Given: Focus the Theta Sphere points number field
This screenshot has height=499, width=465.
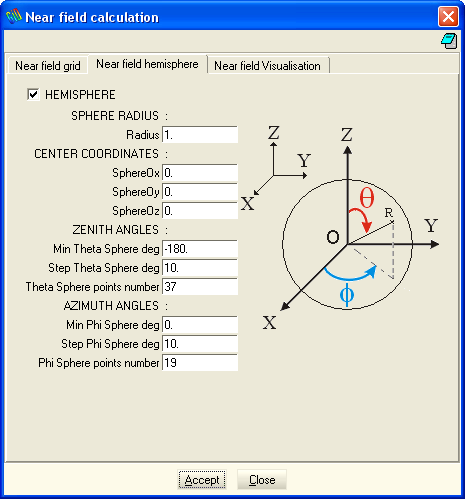Looking at the screenshot, I should point(200,287).
